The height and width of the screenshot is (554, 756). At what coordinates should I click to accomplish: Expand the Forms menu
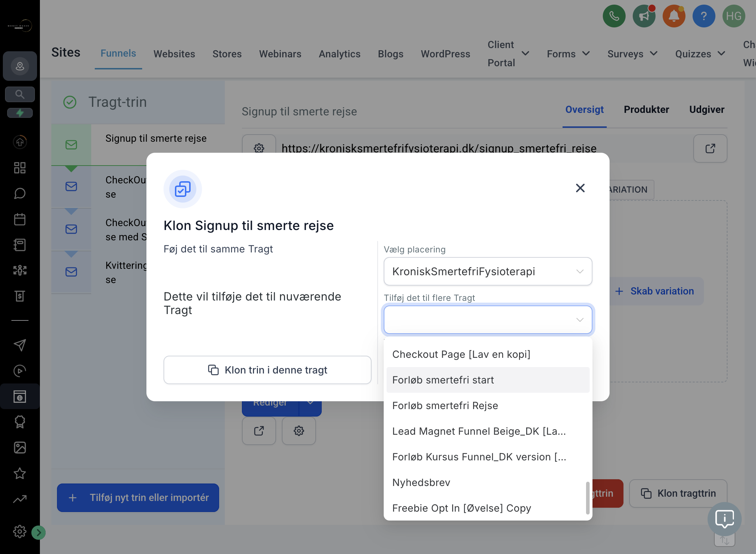click(568, 54)
